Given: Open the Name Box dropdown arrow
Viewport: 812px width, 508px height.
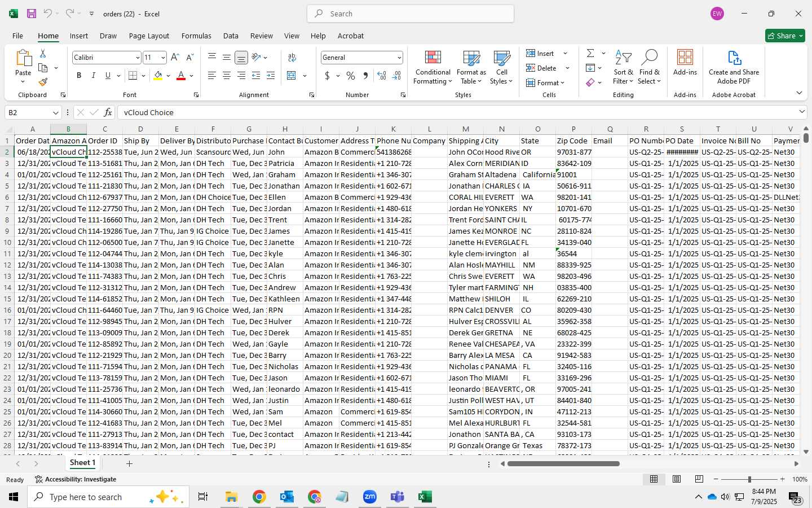Looking at the screenshot, I should click(55, 113).
